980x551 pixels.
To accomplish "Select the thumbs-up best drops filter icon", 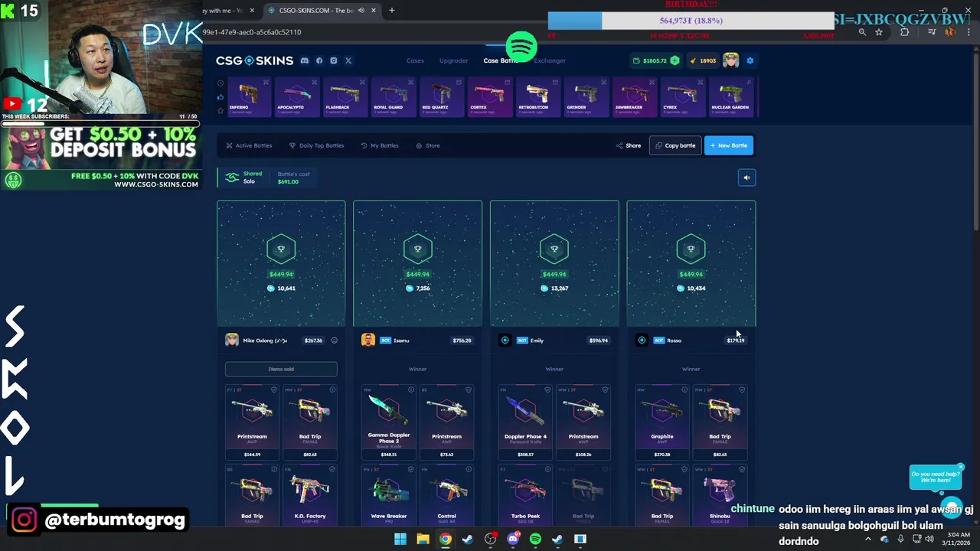I will pos(220,97).
